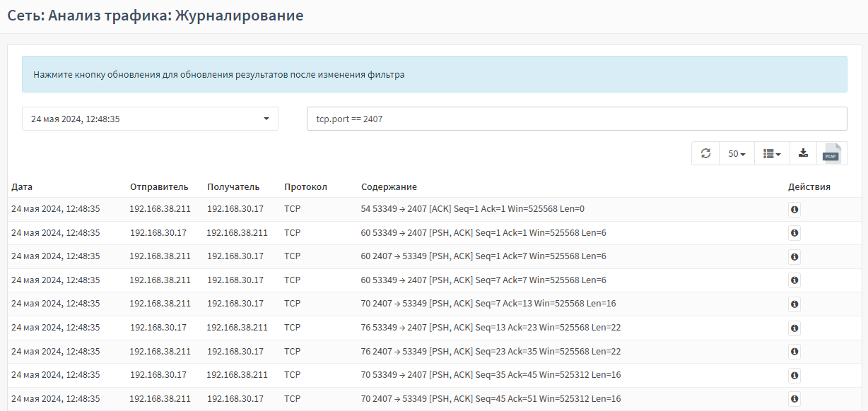Open info for the Seq=23 Ack=35 packet
Viewport: 868px width, 411px height.
pyautogui.click(x=794, y=352)
